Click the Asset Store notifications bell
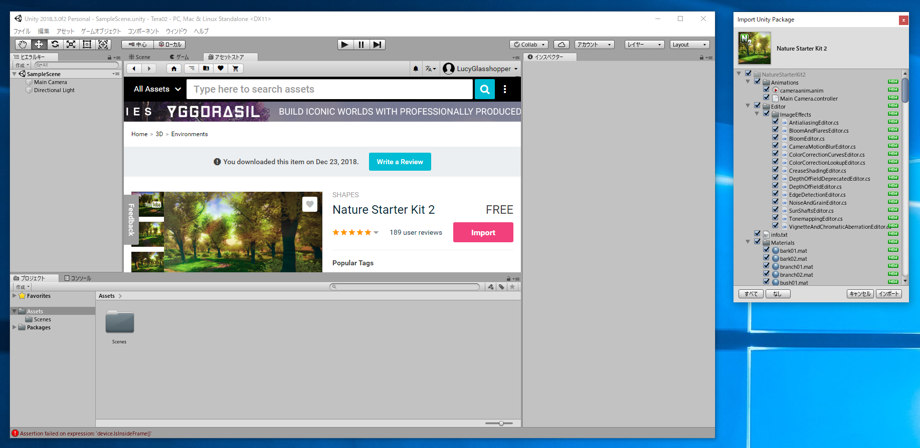 click(x=416, y=69)
